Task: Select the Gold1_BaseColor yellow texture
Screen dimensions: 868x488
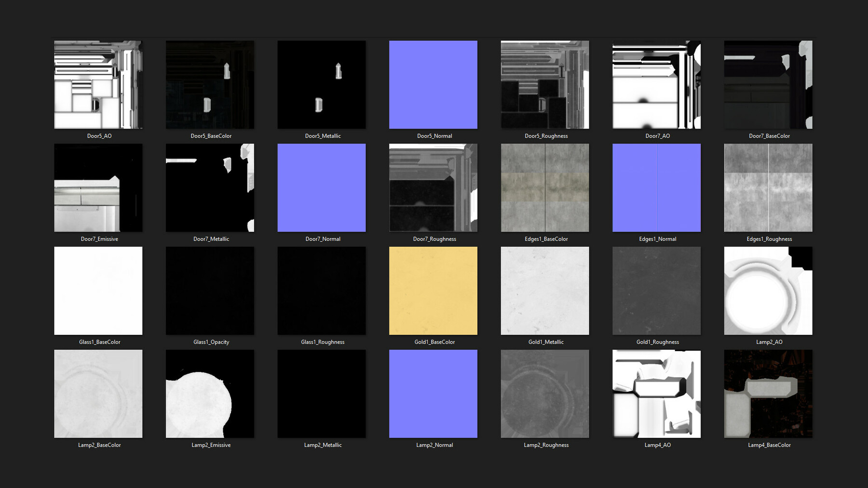Action: point(433,290)
